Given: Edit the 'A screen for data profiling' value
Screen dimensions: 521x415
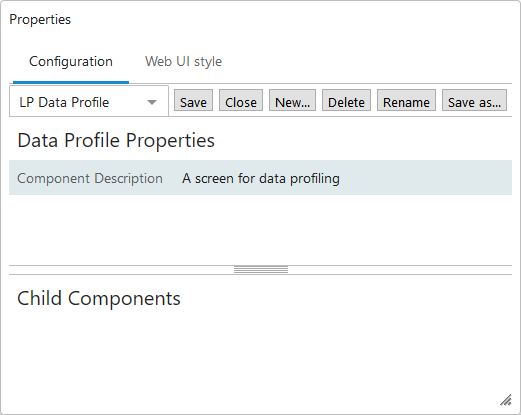Looking at the screenshot, I should click(261, 178).
